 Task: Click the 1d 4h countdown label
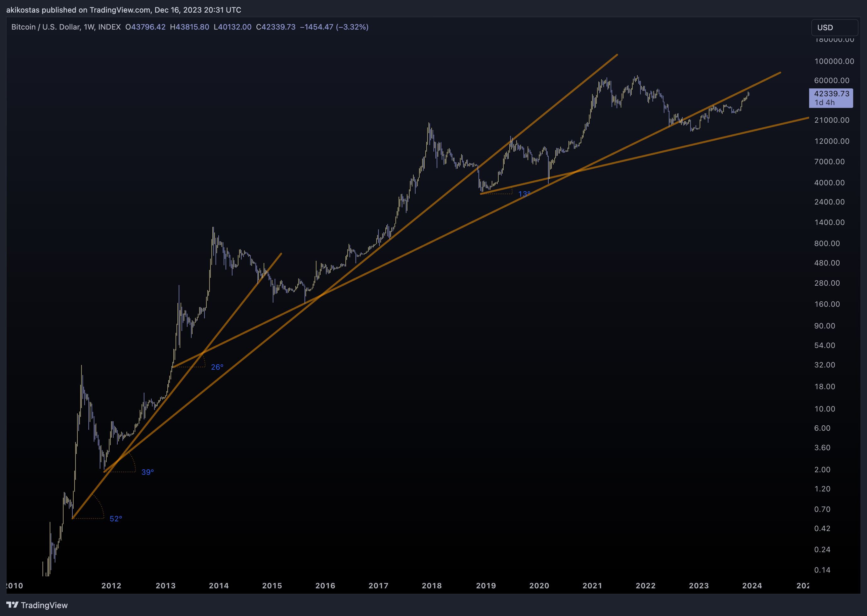coord(825,103)
